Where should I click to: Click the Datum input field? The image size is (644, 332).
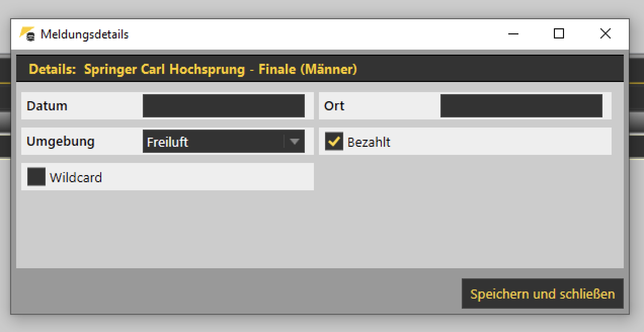(223, 106)
